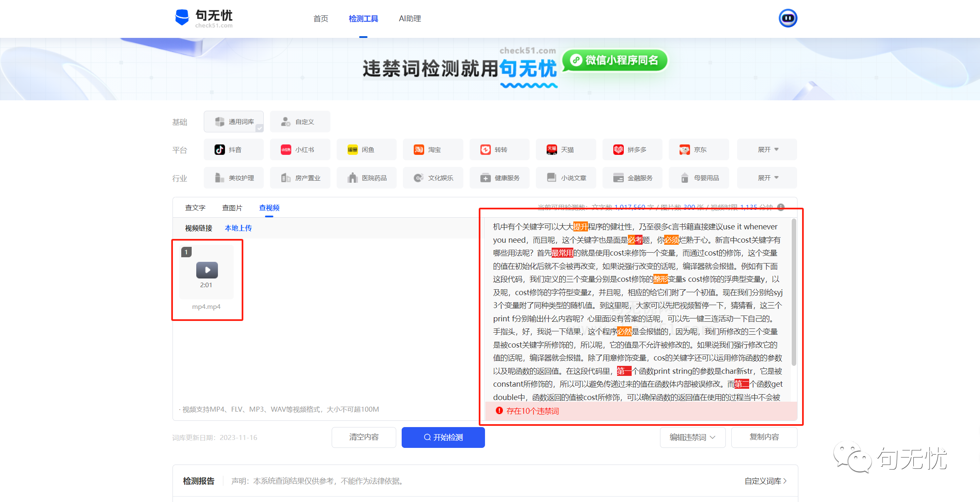Click the usage quota info icon
This screenshot has width=980, height=502.
[x=781, y=207]
